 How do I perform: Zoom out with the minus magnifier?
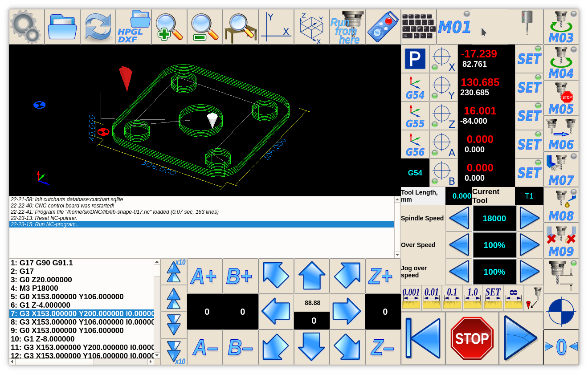tap(205, 27)
